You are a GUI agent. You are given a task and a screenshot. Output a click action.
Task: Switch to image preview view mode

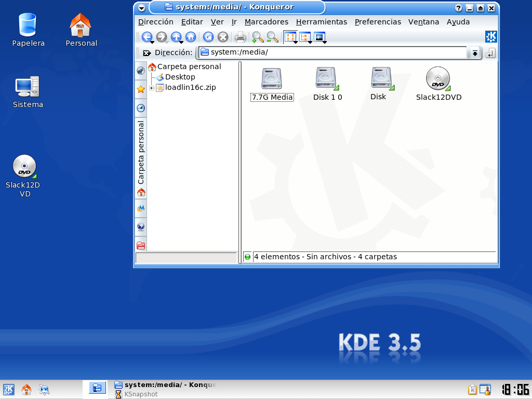coord(320,37)
